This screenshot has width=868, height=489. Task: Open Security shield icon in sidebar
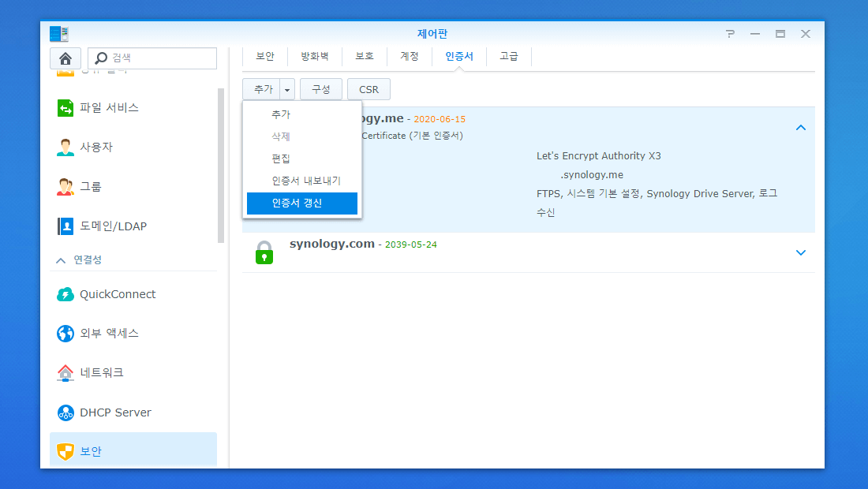coord(65,451)
